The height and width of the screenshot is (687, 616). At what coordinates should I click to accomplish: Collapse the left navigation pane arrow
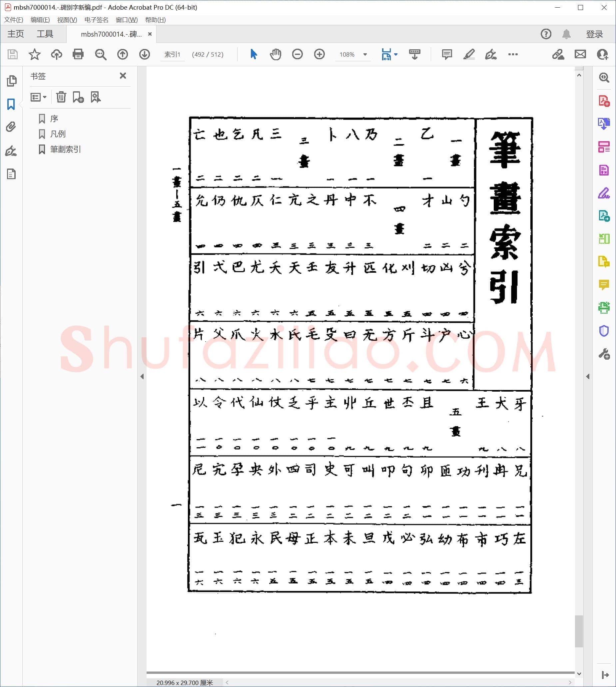142,376
